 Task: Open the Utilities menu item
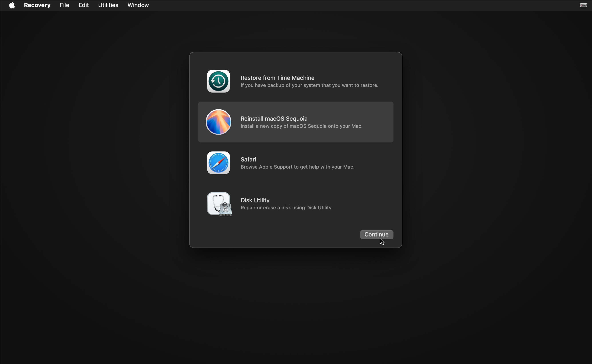108,5
